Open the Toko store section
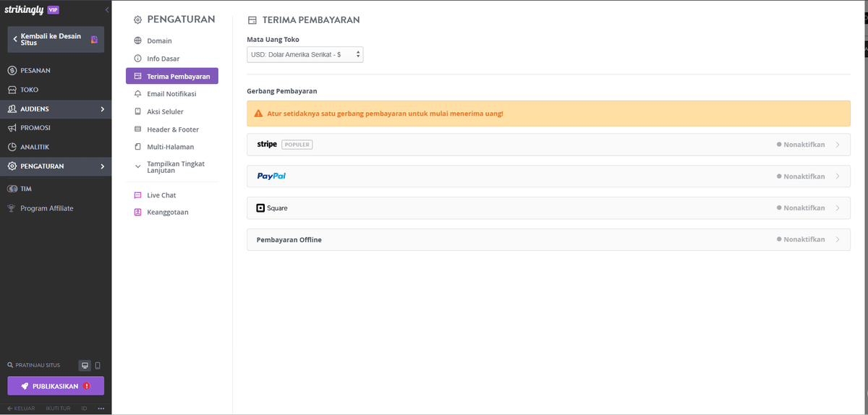Viewport: 868px width, 415px height. point(29,90)
